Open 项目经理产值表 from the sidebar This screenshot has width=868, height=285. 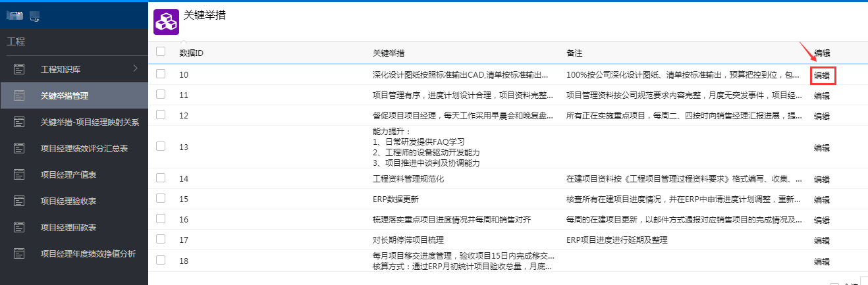68,174
